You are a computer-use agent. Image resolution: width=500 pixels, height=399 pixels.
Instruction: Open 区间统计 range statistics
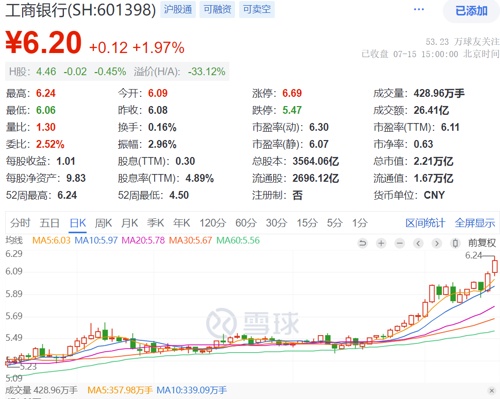point(425,223)
